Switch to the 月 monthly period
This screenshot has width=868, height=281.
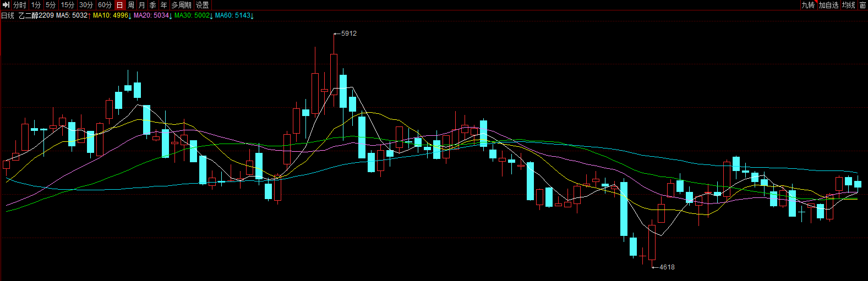point(142,5)
